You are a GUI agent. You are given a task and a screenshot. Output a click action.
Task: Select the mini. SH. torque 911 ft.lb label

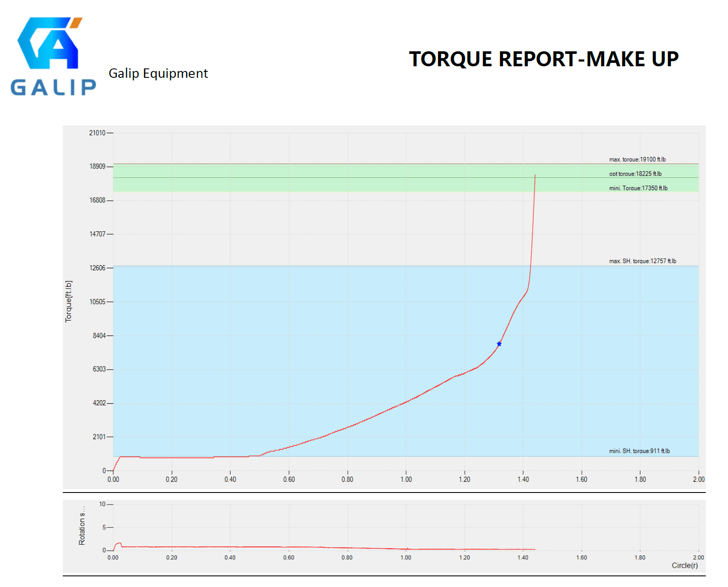(639, 451)
